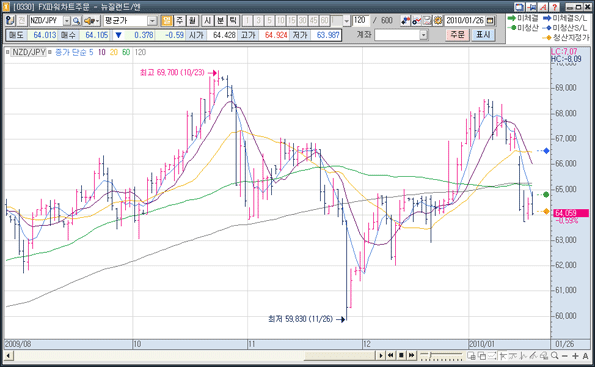
Task: Switch to 주 weekly period
Action: tap(179, 20)
